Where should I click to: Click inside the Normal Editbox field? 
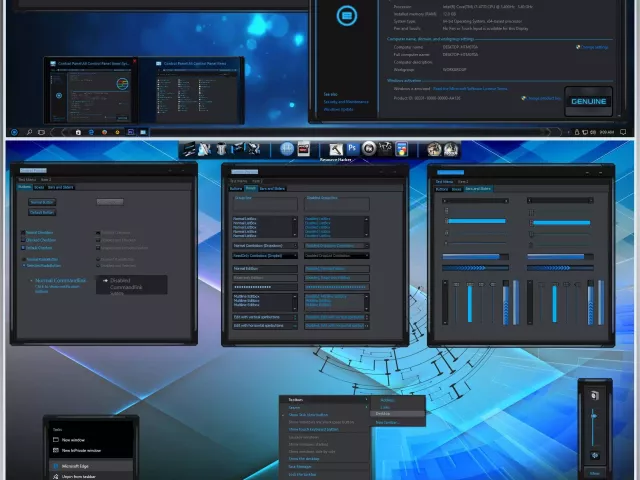tap(265, 269)
